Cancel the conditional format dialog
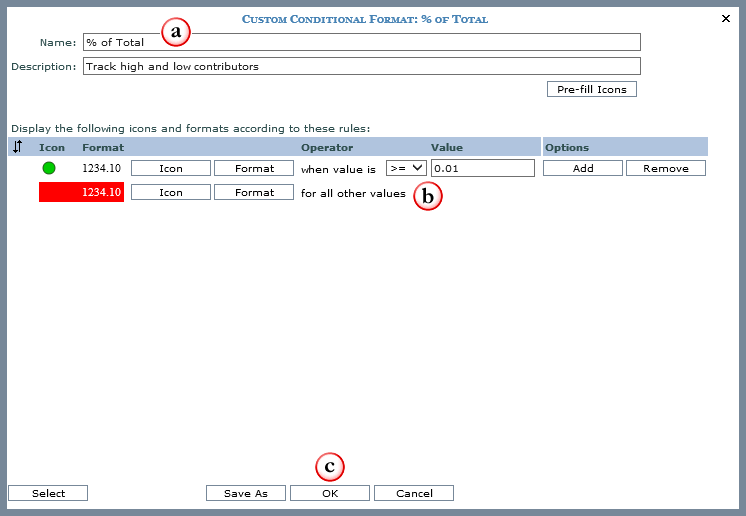The height and width of the screenshot is (516, 746). (414, 493)
